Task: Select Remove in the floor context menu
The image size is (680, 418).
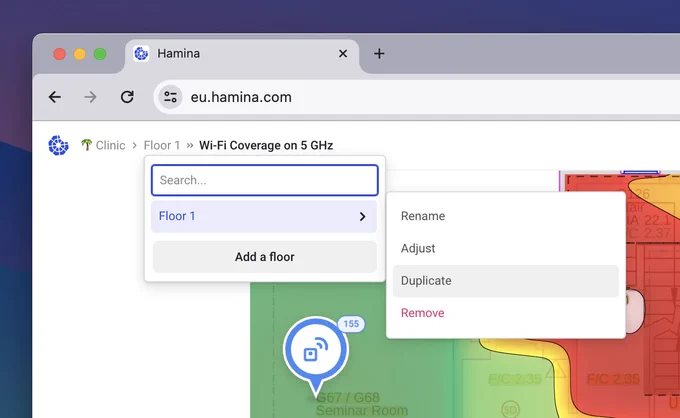Action: click(x=506, y=313)
